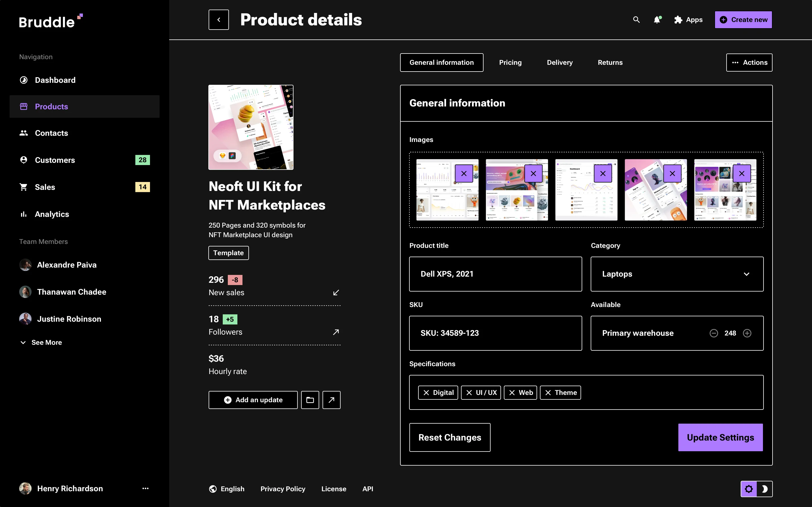Click the Update Settings button

720,437
